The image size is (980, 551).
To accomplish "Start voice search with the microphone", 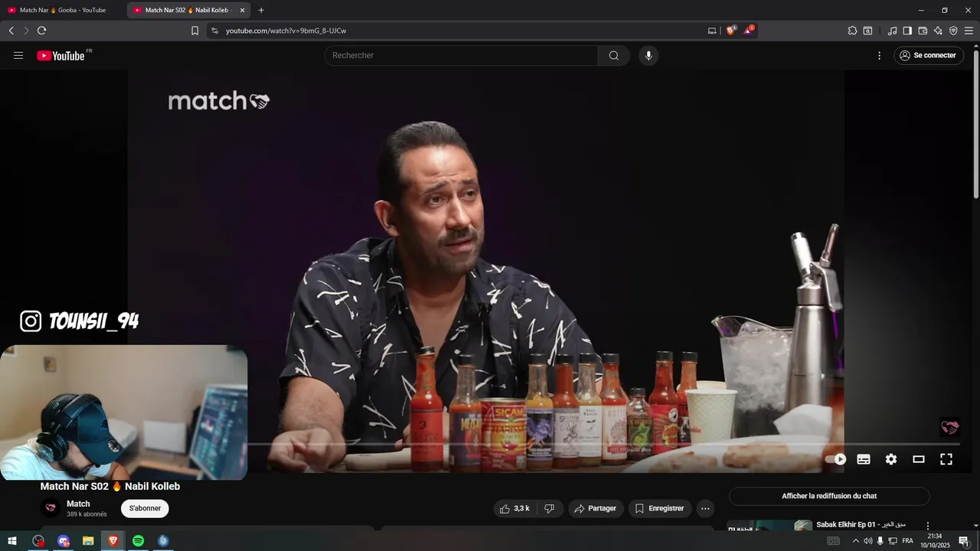I will [x=648, y=55].
